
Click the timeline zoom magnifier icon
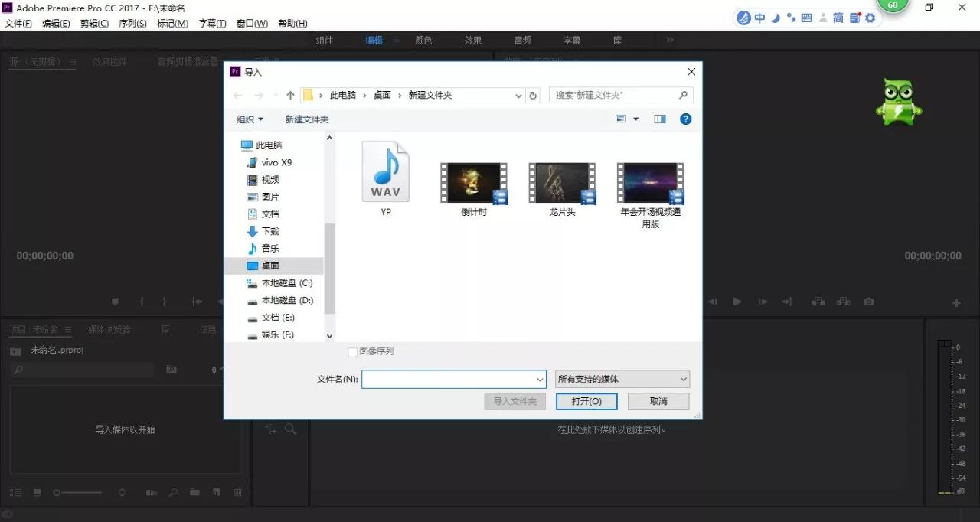(x=290, y=429)
